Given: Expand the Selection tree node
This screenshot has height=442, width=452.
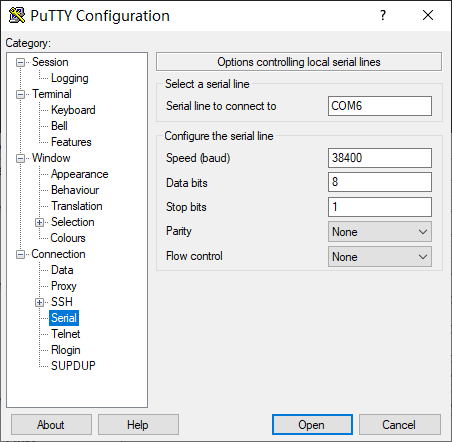Looking at the screenshot, I should [x=39, y=222].
